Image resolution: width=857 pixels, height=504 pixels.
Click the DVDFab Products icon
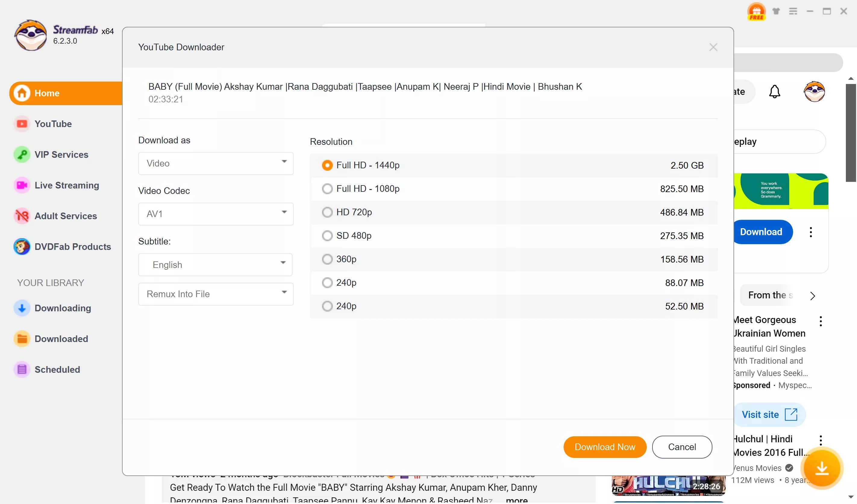click(22, 247)
